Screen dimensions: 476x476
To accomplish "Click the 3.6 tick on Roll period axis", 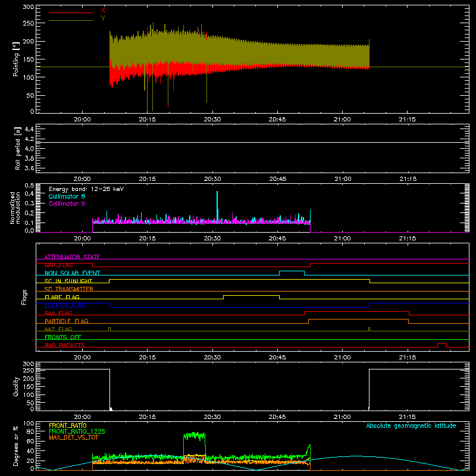I will click(29, 168).
